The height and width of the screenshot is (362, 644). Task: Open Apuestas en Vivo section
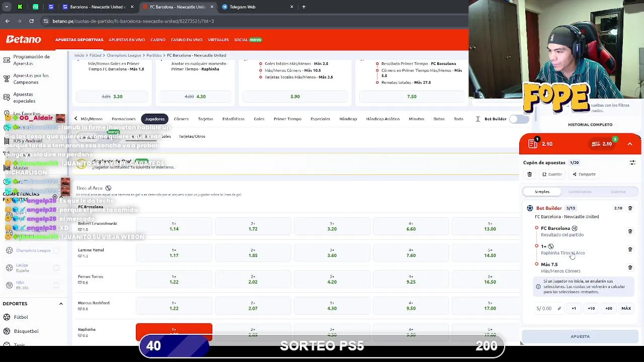pyautogui.click(x=127, y=40)
